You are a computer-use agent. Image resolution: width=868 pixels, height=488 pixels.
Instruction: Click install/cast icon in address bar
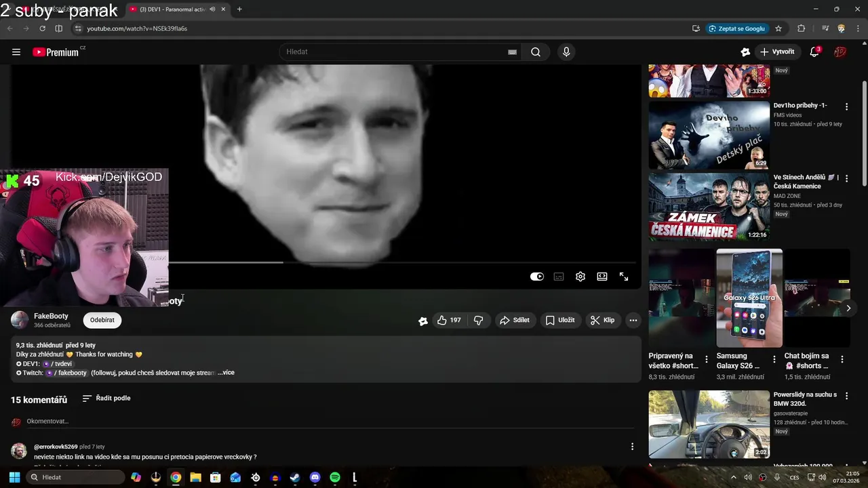[x=696, y=28]
